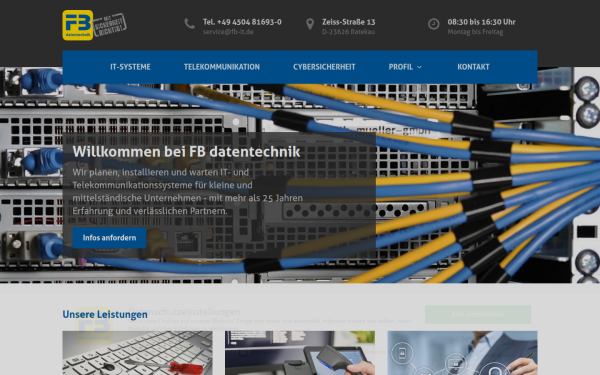
Task: Click the clock opening-hours icon
Action: 434,24
